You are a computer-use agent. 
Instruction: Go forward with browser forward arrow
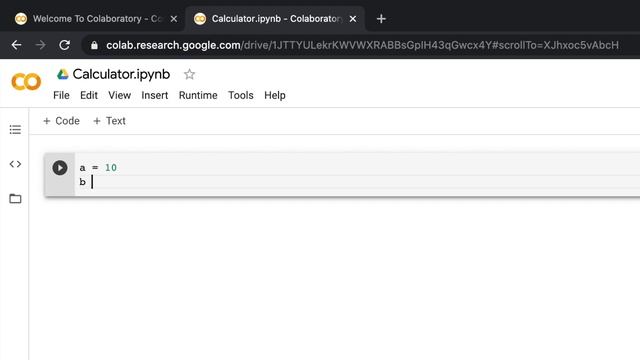pyautogui.click(x=40, y=45)
